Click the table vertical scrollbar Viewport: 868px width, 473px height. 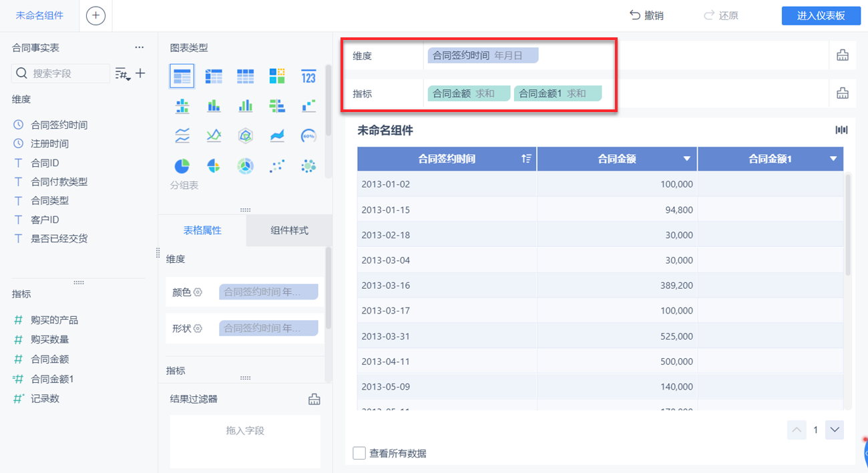(848, 224)
